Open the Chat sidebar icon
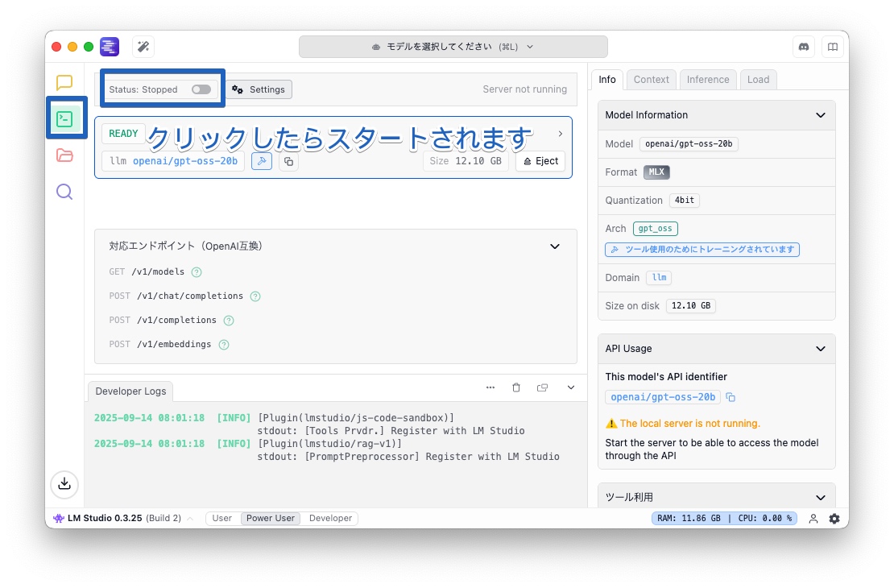894x588 pixels. (64, 81)
